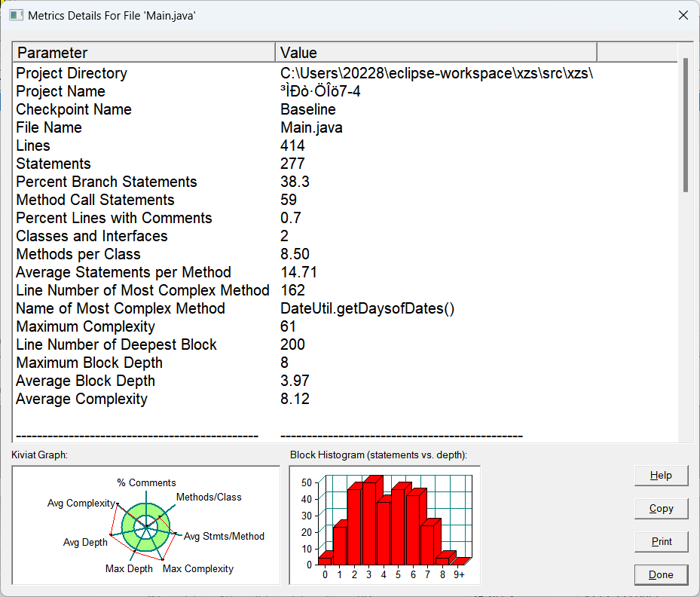Click the Average Complexity parameter
Image resolution: width=700 pixels, height=597 pixels.
click(81, 400)
